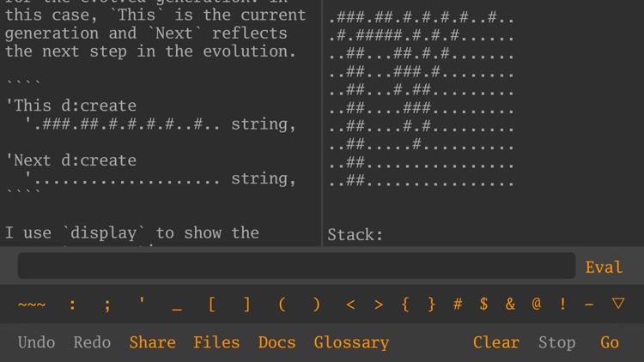The image size is (644, 362).
Task: Run the code with Go
Action: [x=610, y=342]
